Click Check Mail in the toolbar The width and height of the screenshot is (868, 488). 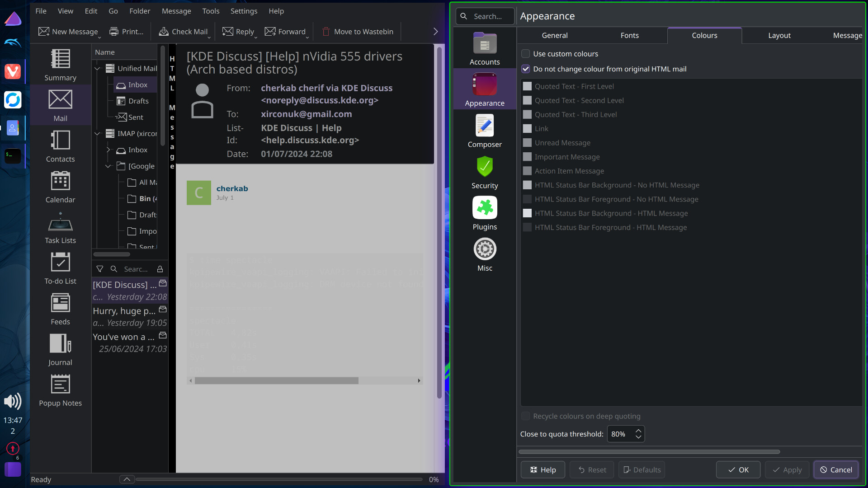(x=183, y=32)
